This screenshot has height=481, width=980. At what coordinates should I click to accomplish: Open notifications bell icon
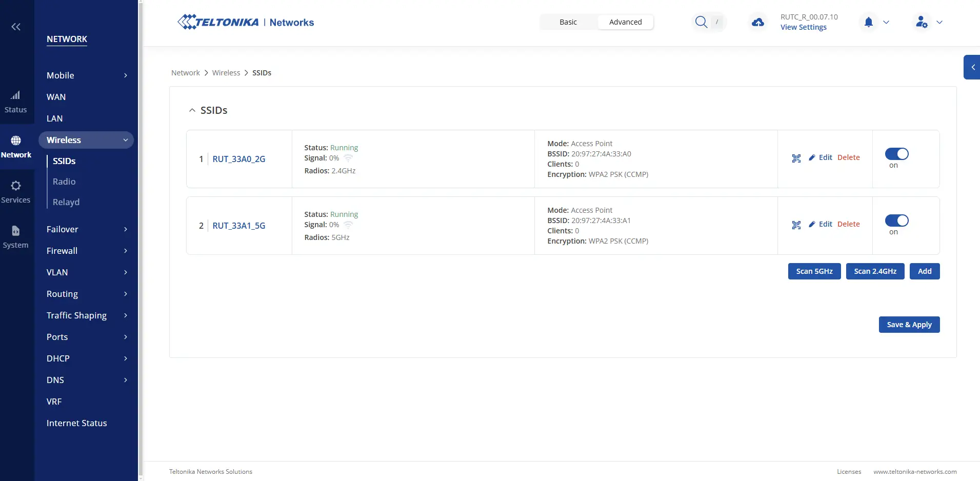868,22
